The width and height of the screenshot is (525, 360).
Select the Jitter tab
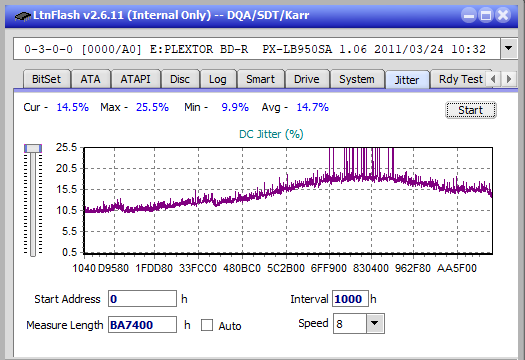click(x=407, y=80)
